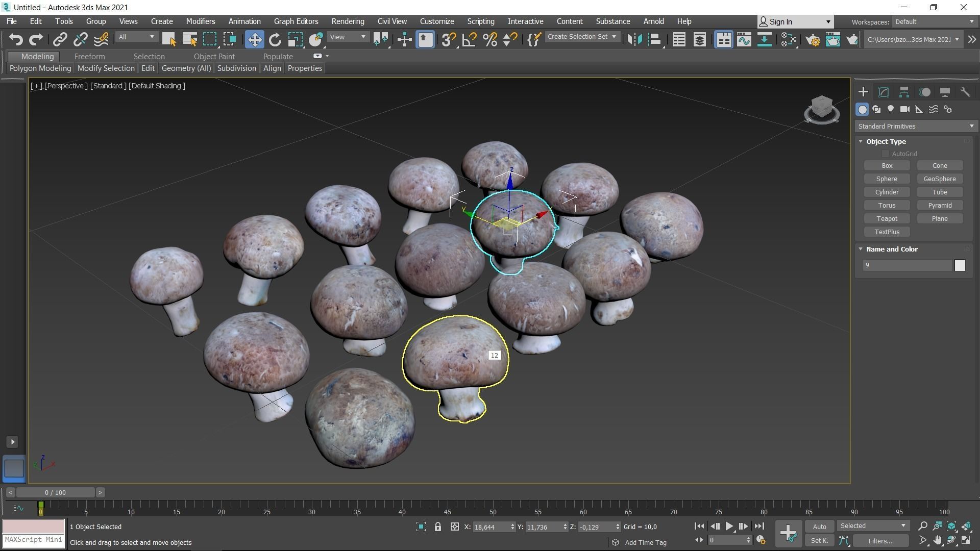The height and width of the screenshot is (551, 980).
Task: Toggle Spinner Snap on or off
Action: point(510,39)
